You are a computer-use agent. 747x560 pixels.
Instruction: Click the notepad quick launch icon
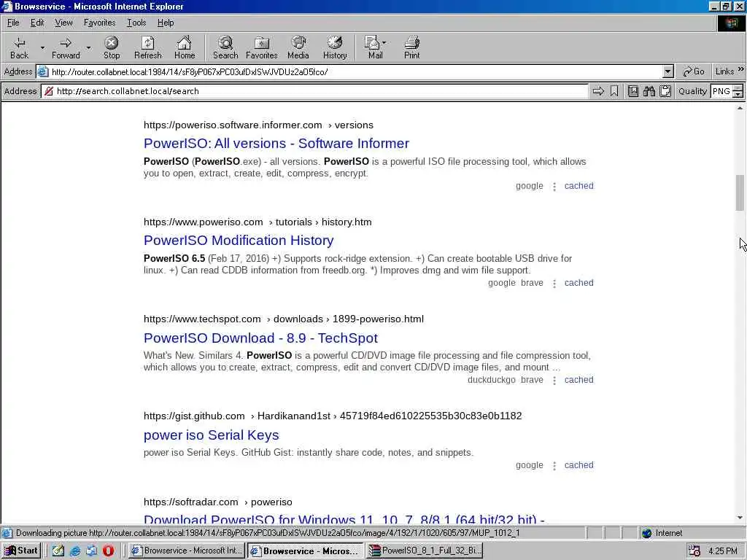tap(58, 551)
